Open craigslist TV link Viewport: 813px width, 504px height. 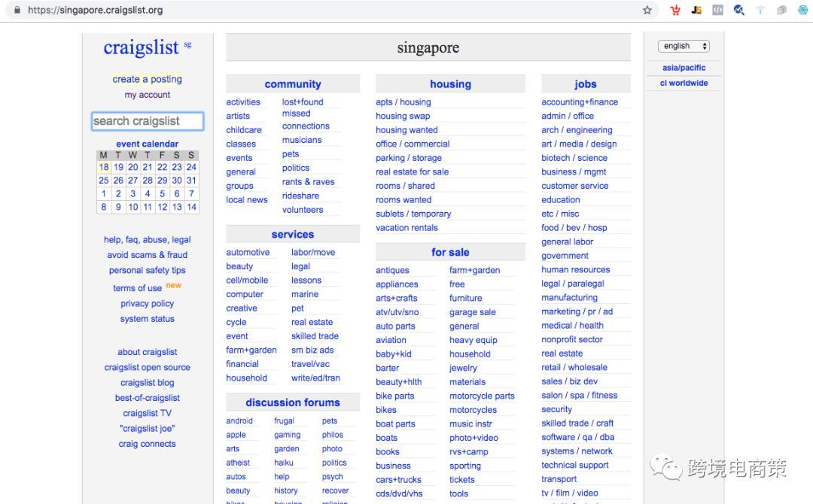148,413
